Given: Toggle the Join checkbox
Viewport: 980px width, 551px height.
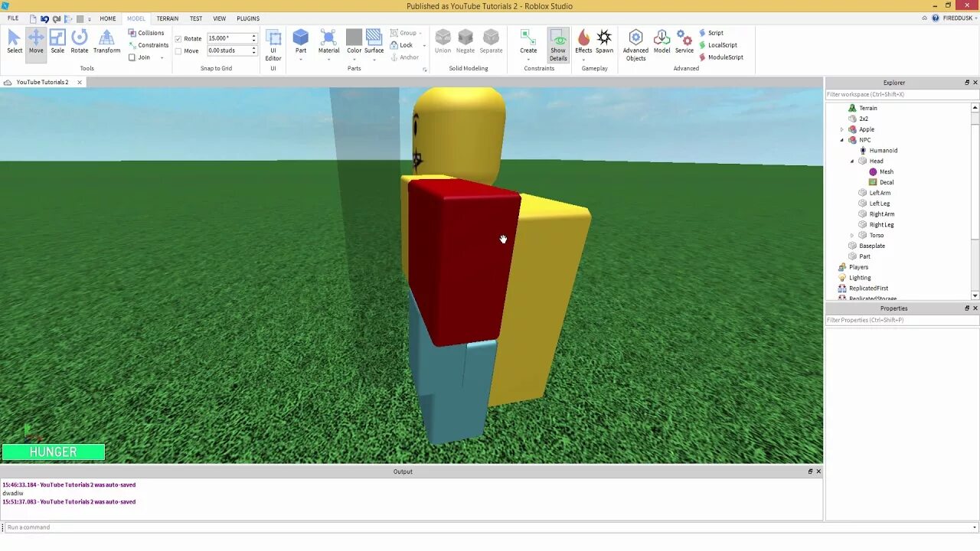Looking at the screenshot, I should 132,57.
